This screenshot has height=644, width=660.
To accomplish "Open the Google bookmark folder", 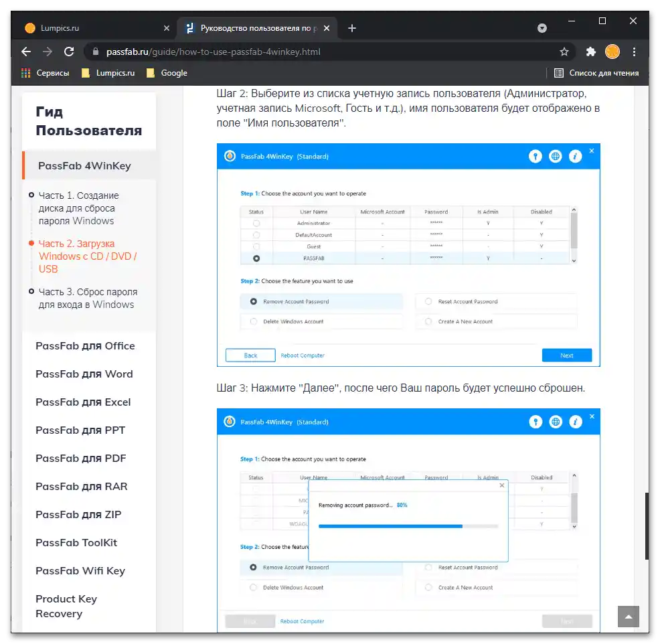I will 167,73.
